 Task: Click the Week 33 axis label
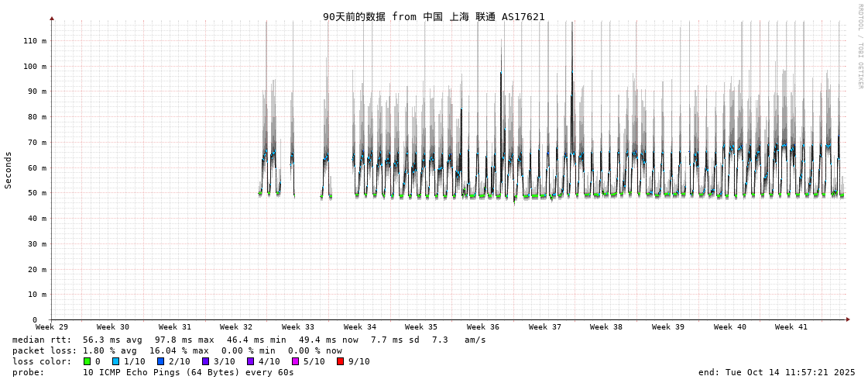point(298,327)
